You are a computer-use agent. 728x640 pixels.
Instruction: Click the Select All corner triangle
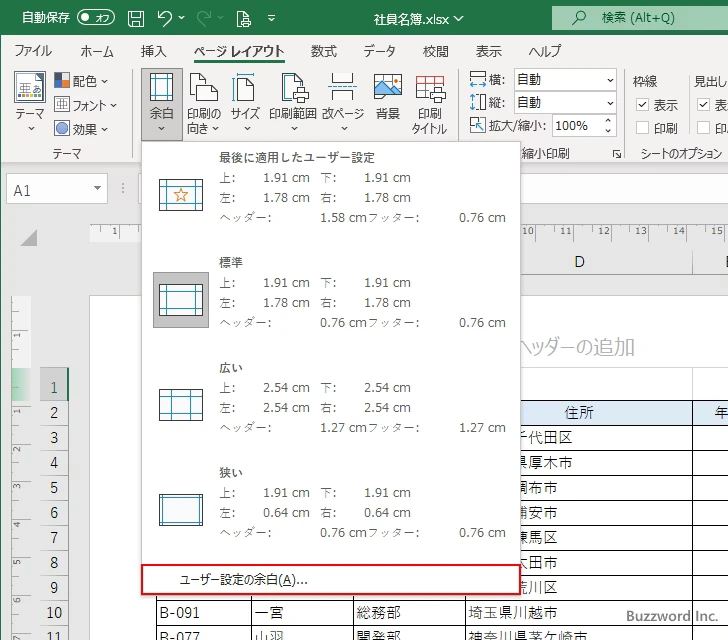pos(29,238)
